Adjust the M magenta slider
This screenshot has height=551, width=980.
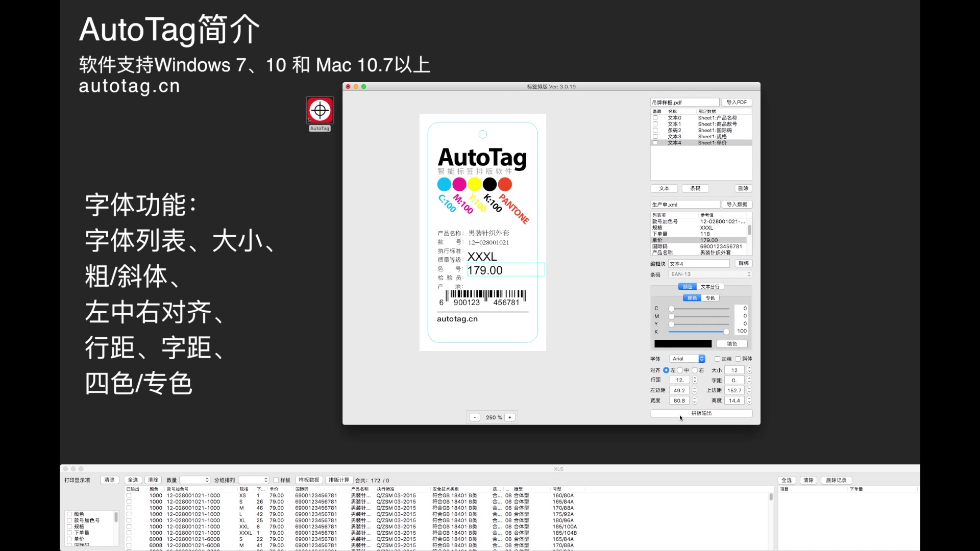[x=699, y=316]
